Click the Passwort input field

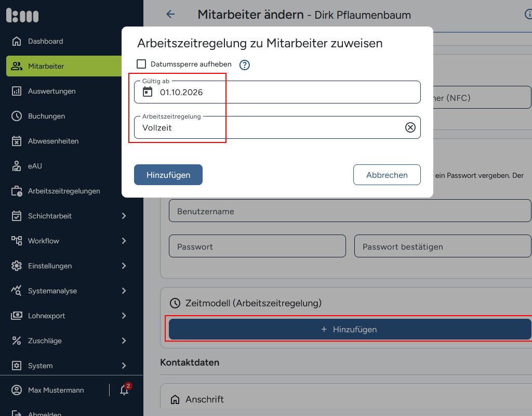pyautogui.click(x=257, y=246)
